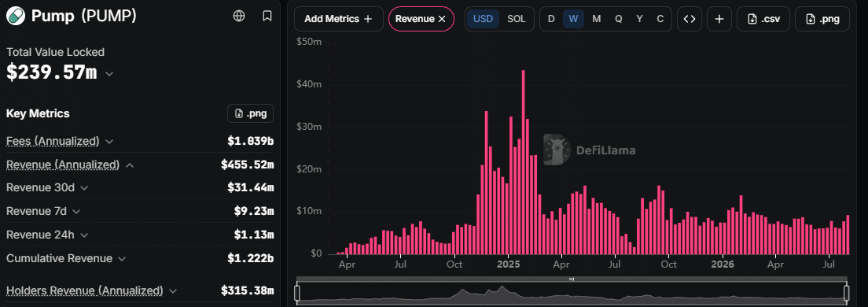Click the $239.57m TVL value
This screenshot has width=868, height=307.
(51, 72)
